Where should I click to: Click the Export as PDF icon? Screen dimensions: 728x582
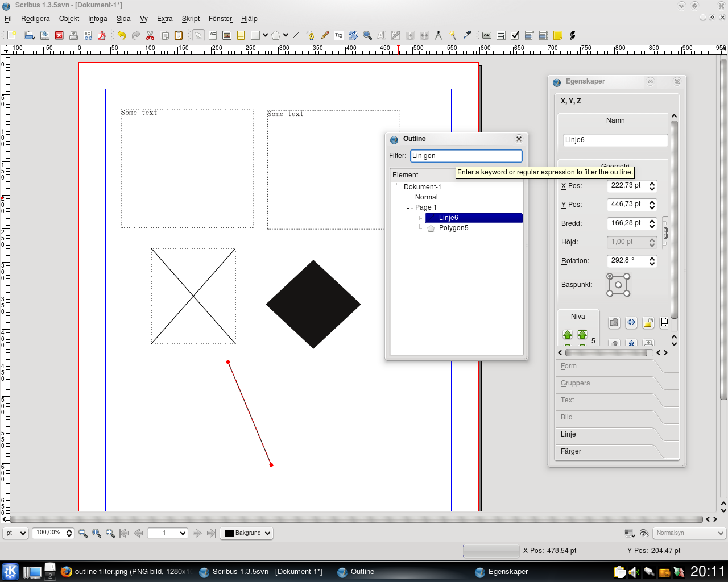[102, 35]
